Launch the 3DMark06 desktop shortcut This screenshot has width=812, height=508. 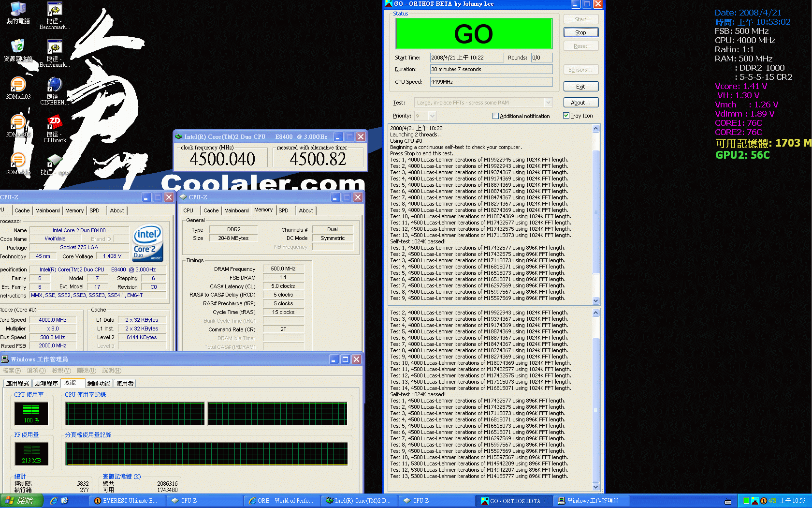pyautogui.click(x=18, y=164)
